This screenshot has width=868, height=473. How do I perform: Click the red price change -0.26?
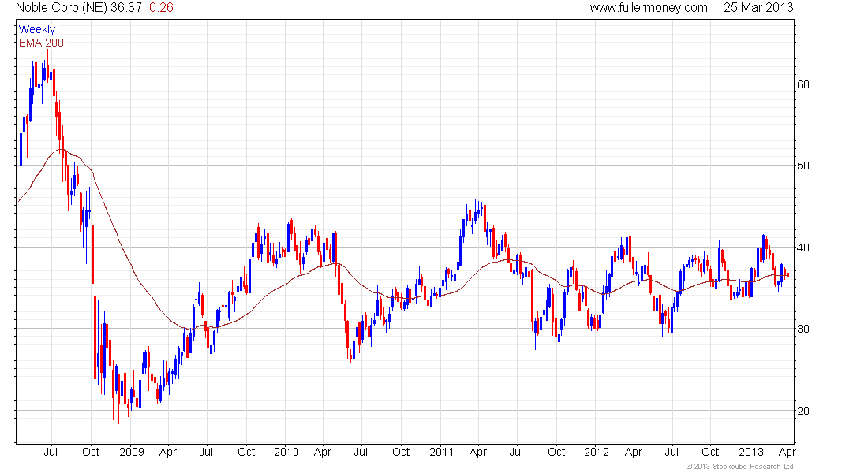[159, 8]
